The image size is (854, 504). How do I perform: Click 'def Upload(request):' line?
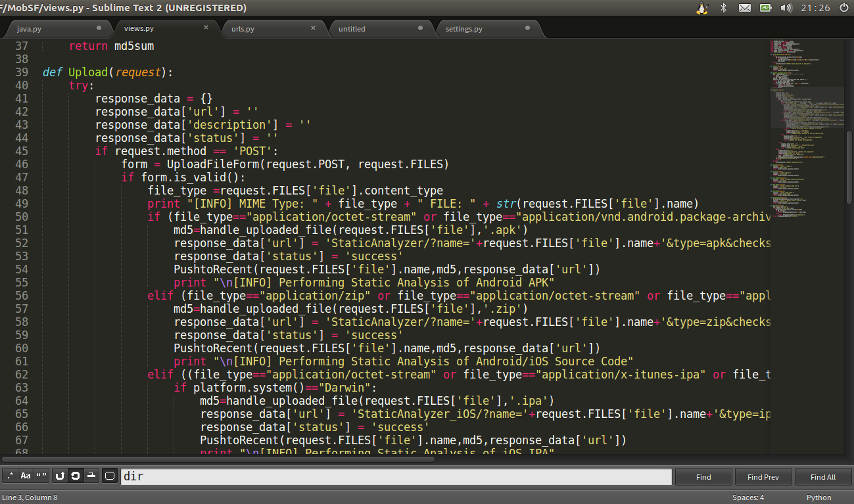click(x=107, y=72)
